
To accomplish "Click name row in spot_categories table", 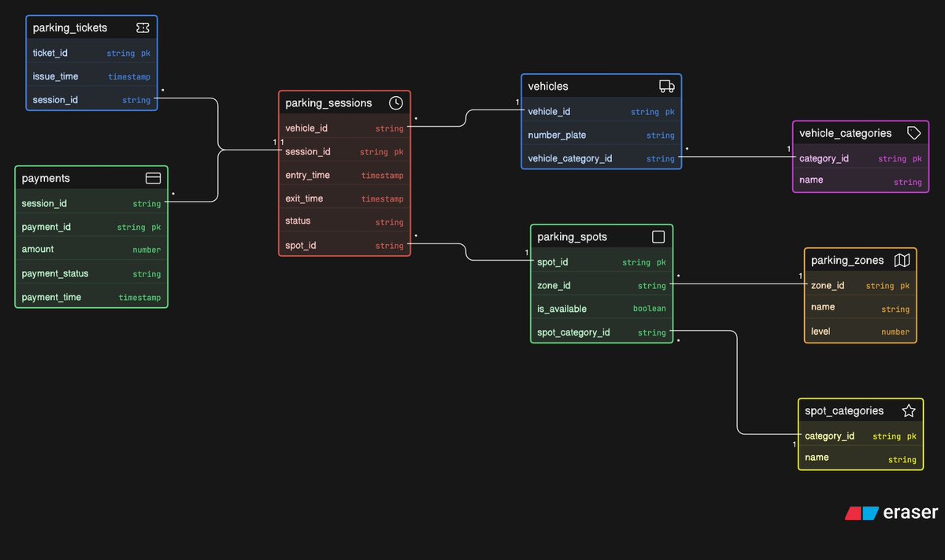I will pyautogui.click(x=861, y=458).
